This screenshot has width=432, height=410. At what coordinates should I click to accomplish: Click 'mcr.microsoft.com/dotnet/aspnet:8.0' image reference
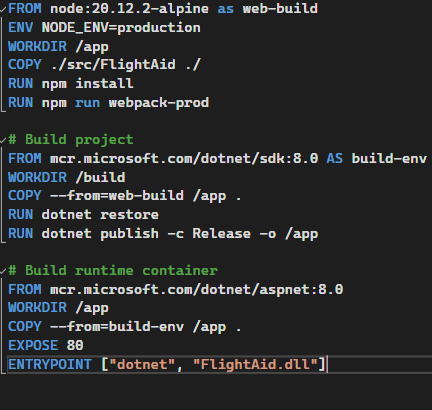coord(196,289)
